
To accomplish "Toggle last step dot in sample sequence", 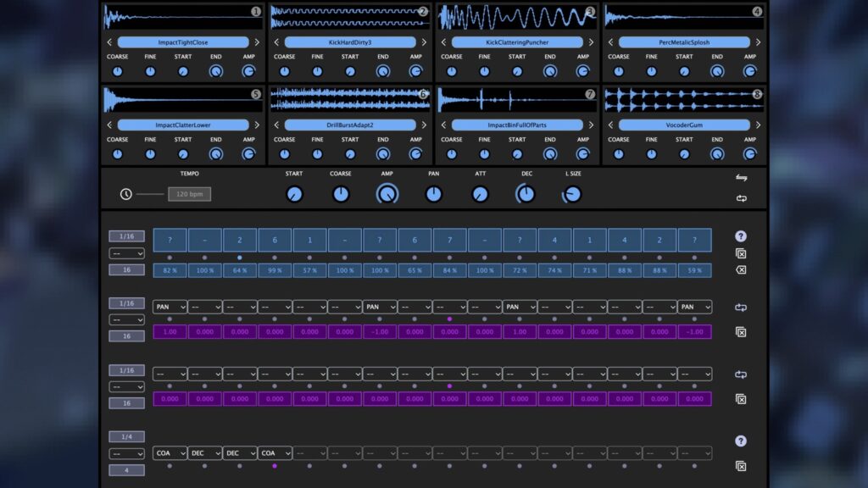I will [x=695, y=258].
